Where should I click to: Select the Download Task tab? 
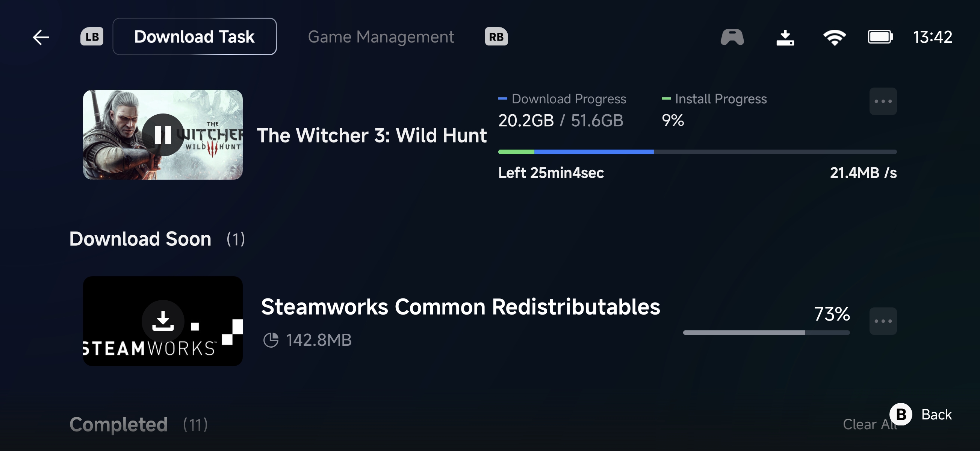(194, 36)
